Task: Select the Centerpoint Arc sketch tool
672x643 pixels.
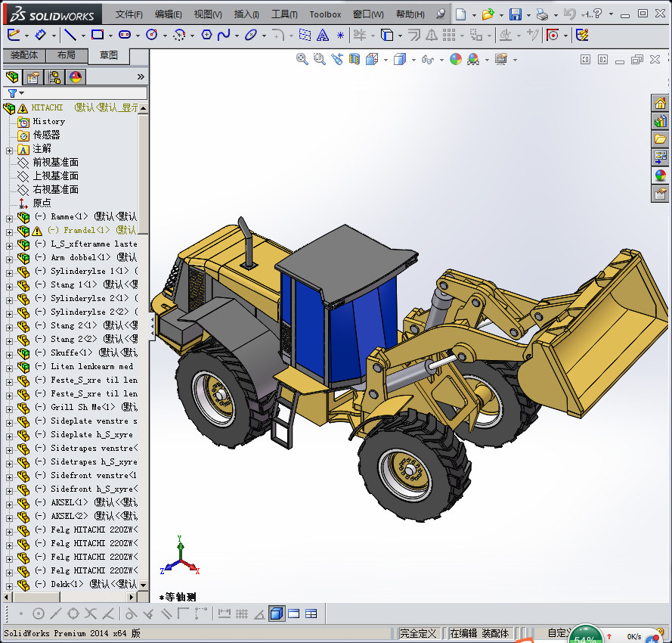Action: coord(179,35)
